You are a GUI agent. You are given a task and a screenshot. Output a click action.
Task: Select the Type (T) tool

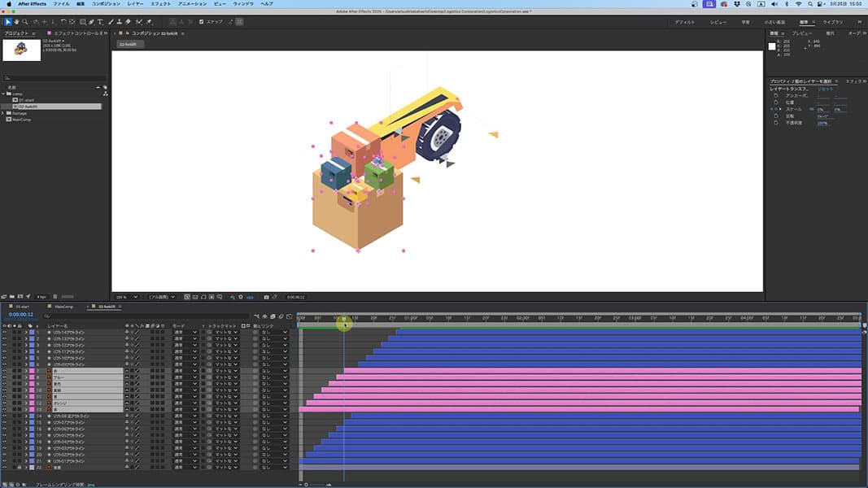[101, 22]
